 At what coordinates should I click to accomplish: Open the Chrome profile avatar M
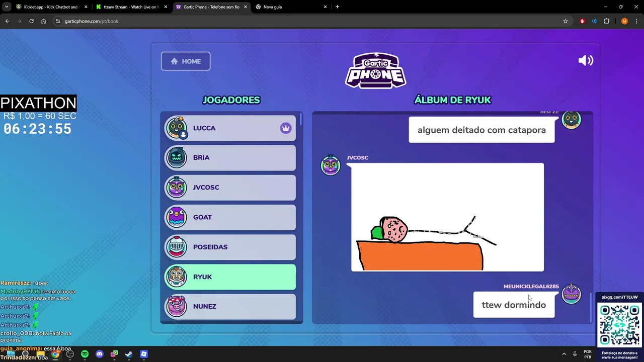tap(624, 21)
